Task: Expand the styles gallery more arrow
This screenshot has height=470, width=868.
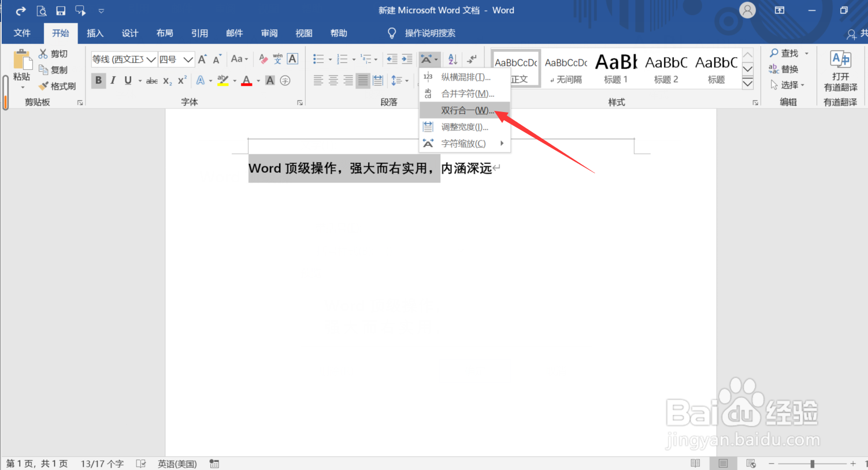Action: (748, 84)
